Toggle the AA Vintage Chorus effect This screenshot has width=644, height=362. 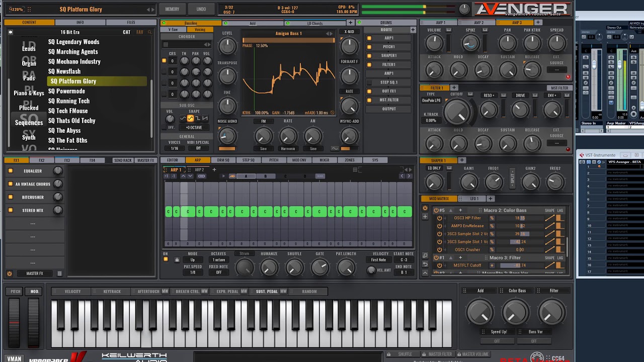click(10, 184)
